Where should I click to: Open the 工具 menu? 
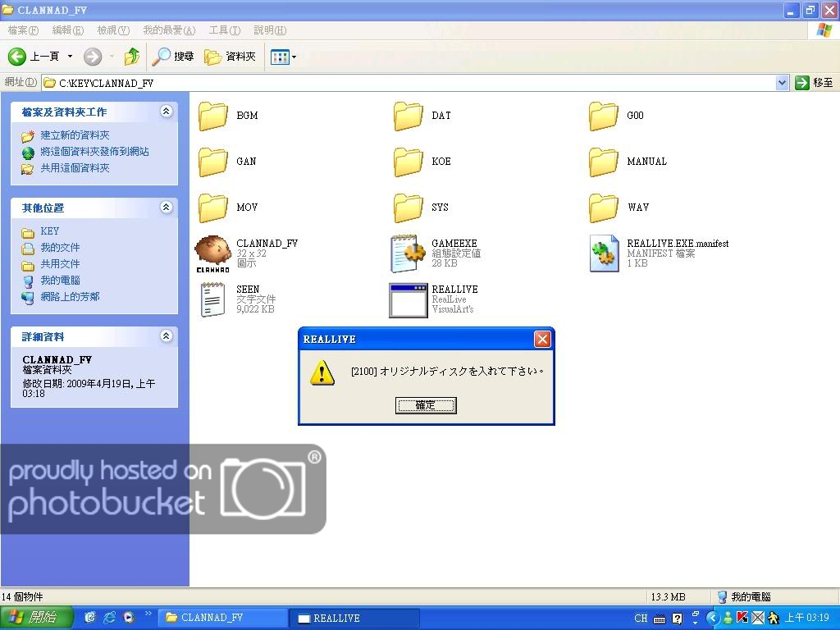tap(224, 30)
